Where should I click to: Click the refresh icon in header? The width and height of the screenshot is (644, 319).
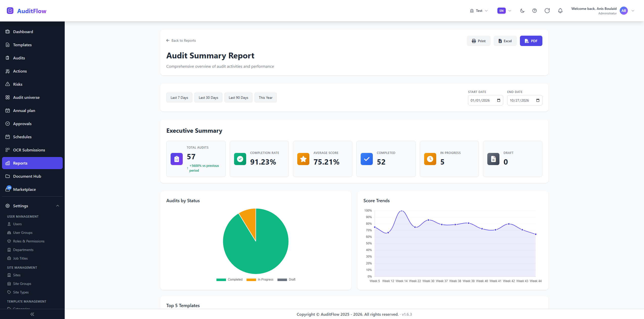point(547,11)
